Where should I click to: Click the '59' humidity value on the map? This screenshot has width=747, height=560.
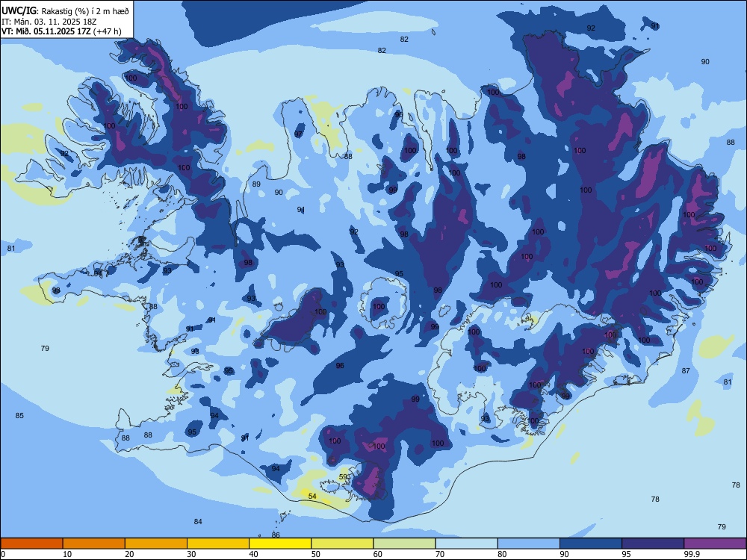click(343, 476)
